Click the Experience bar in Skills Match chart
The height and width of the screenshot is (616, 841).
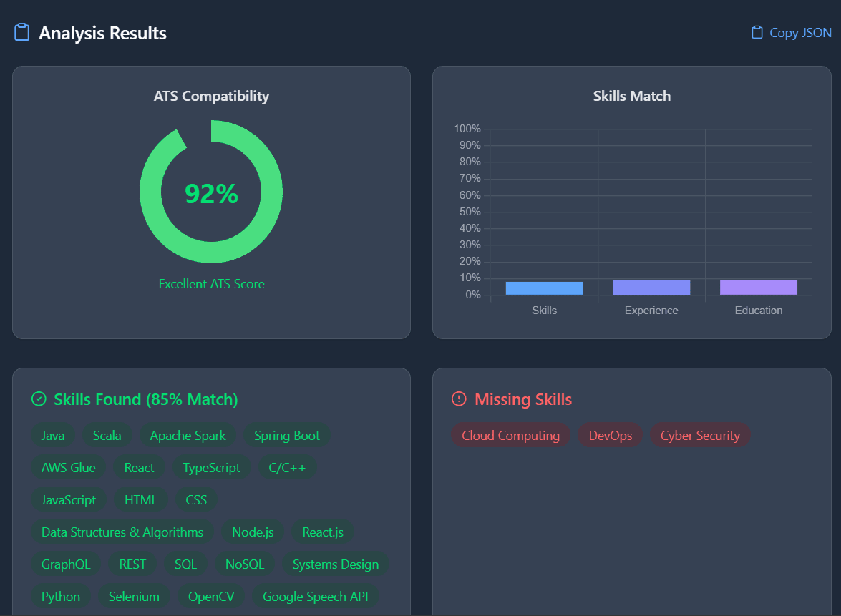pyautogui.click(x=651, y=286)
